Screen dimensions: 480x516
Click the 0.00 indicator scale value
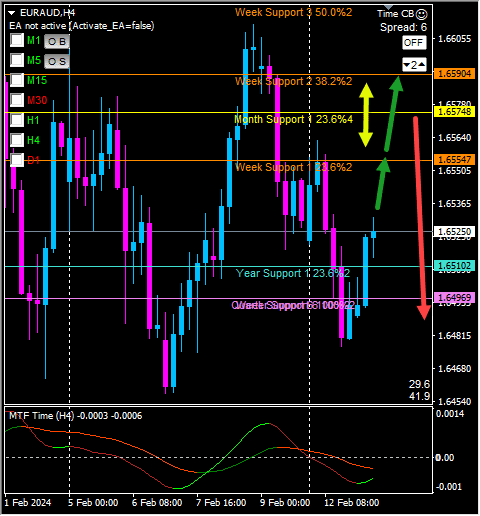point(445,458)
